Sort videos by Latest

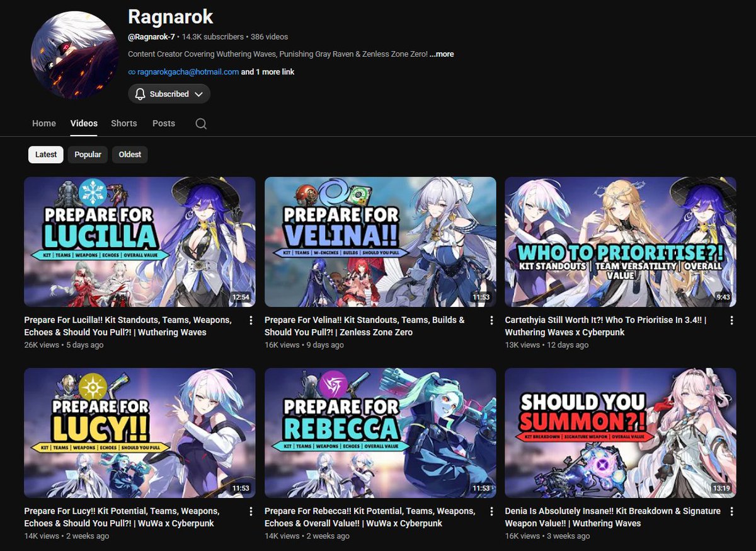pos(46,154)
